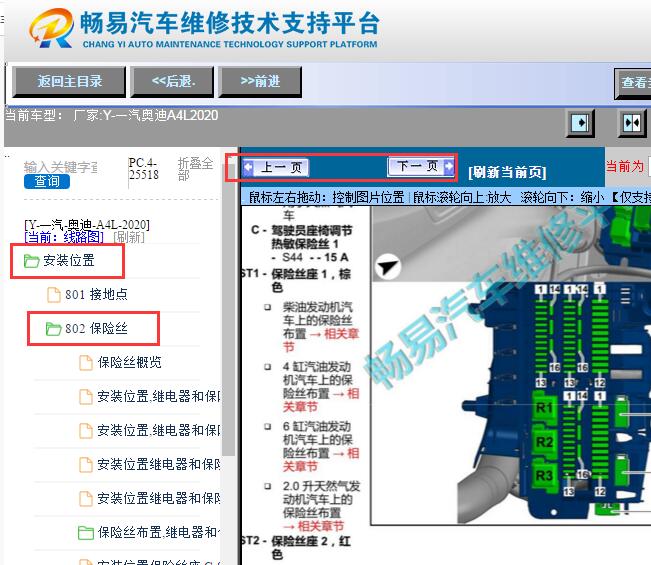Viewport: 651px width, 565px height.
Task: Click the <<后退 back button
Action: (x=172, y=81)
